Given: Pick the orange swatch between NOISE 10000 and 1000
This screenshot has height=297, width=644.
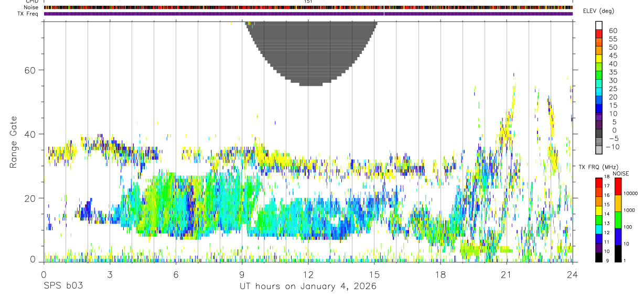Looking at the screenshot, I should tap(618, 203).
